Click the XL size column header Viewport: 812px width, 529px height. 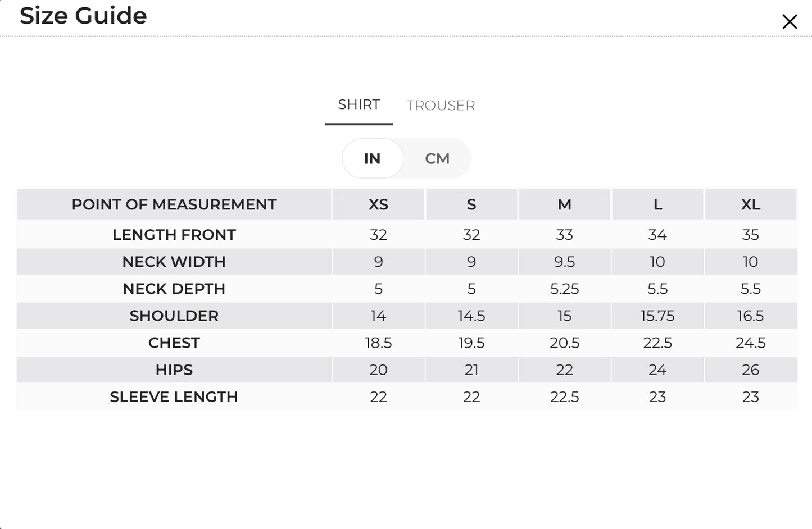[751, 204]
